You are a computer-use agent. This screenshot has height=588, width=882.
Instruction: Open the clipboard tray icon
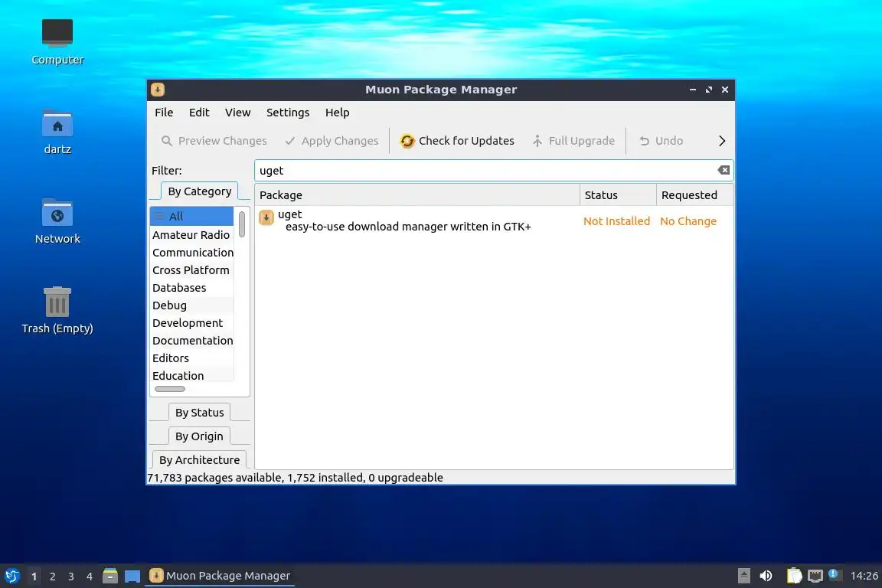pos(794,576)
